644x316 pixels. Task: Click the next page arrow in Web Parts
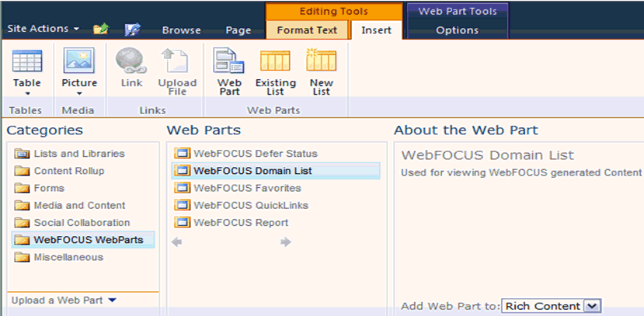pos(286,242)
